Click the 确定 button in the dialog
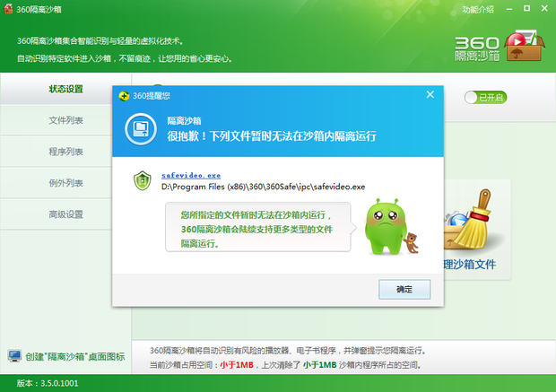This screenshot has width=556, height=392. [x=404, y=289]
